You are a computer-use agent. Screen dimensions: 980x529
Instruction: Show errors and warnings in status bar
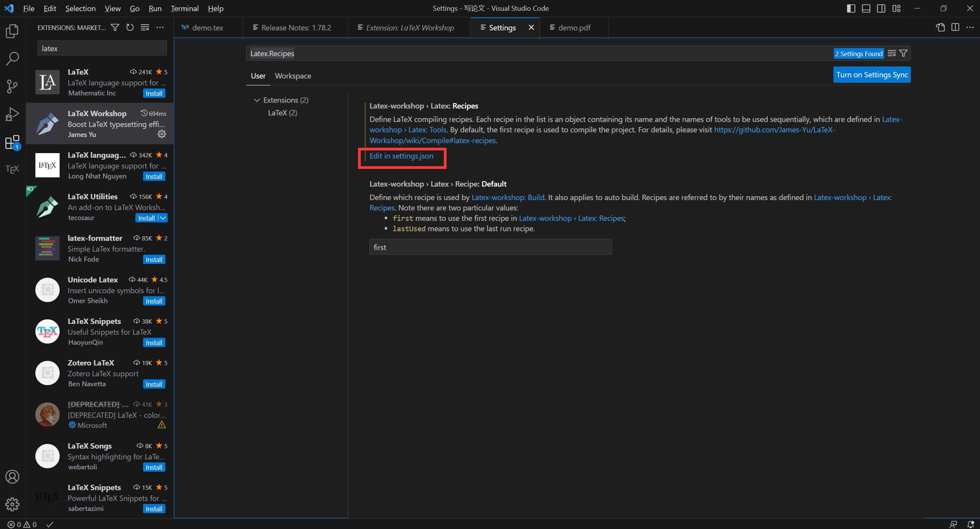(22, 524)
